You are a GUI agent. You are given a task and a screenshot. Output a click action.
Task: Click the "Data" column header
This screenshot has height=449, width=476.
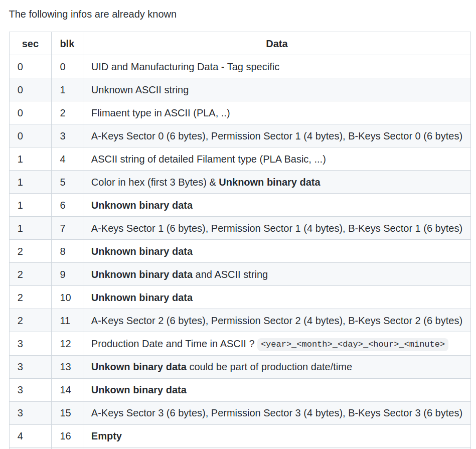[x=276, y=44]
